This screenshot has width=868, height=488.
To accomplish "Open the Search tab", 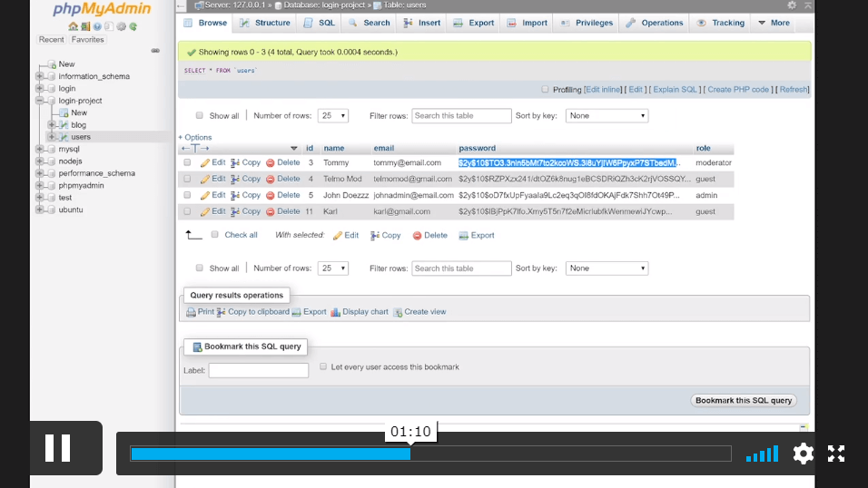I will pyautogui.click(x=370, y=23).
